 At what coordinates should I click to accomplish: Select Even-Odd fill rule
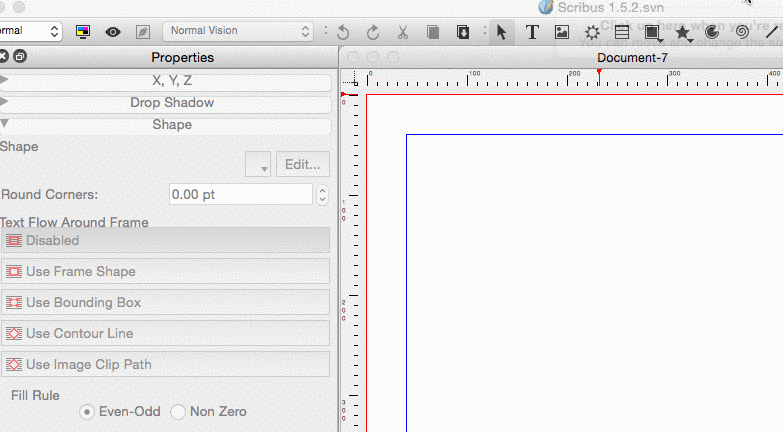tap(88, 411)
